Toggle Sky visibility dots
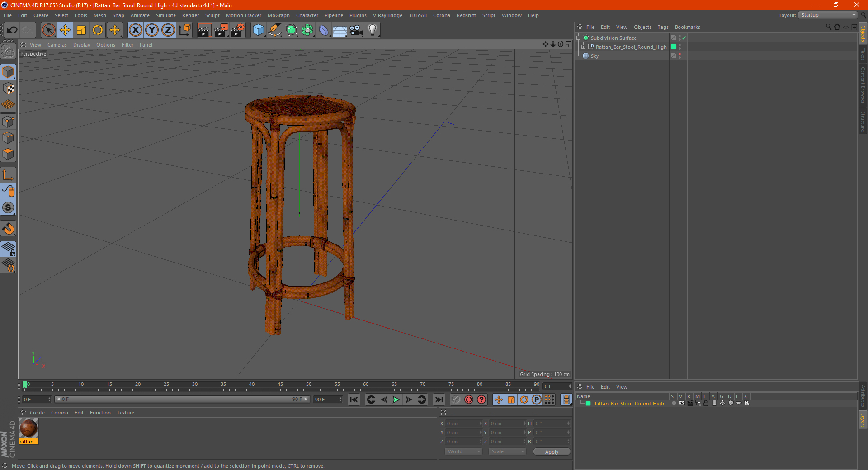Screen dimensions: 868x470 click(x=679, y=56)
